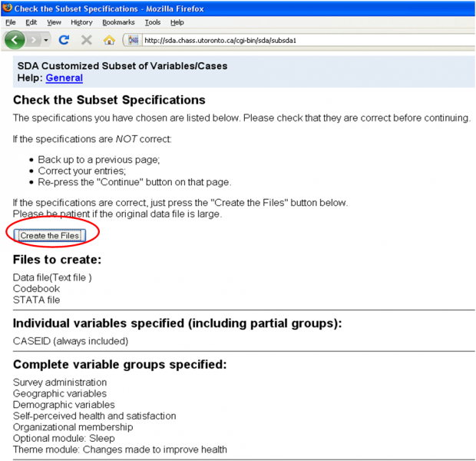Image resolution: width=476 pixels, height=461 pixels.
Task: Go to the Home page icon
Action: pos(108,40)
